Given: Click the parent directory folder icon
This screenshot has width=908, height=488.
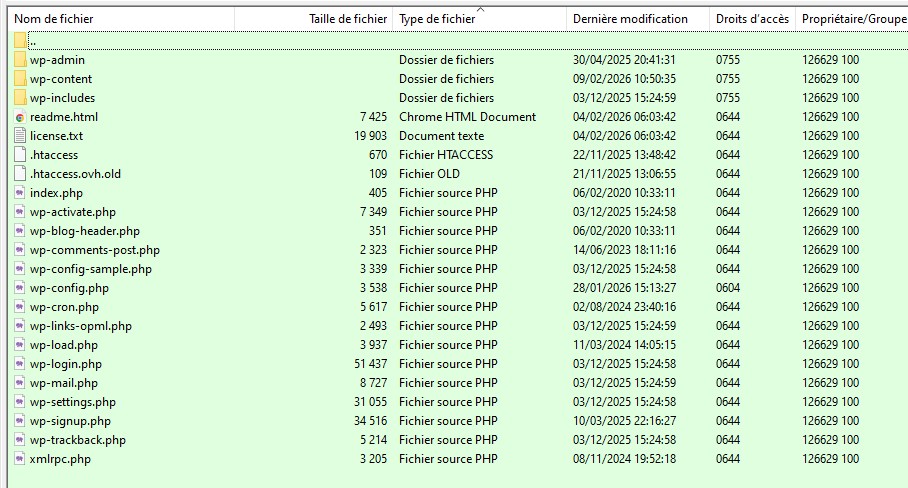Looking at the screenshot, I should pyautogui.click(x=20, y=41).
